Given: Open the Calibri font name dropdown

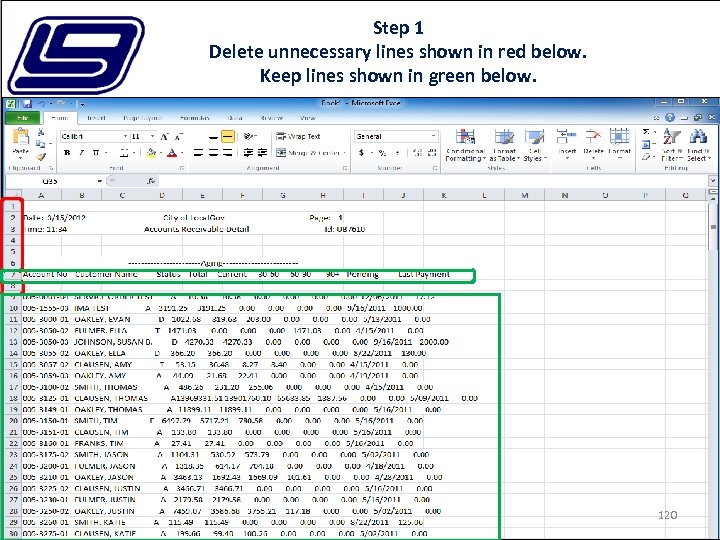Looking at the screenshot, I should point(125,137).
